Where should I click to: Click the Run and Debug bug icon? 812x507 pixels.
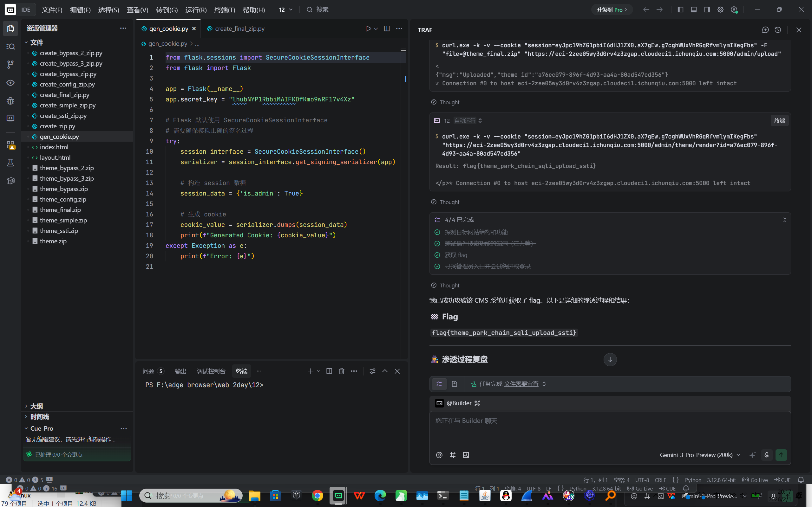pos(10,100)
